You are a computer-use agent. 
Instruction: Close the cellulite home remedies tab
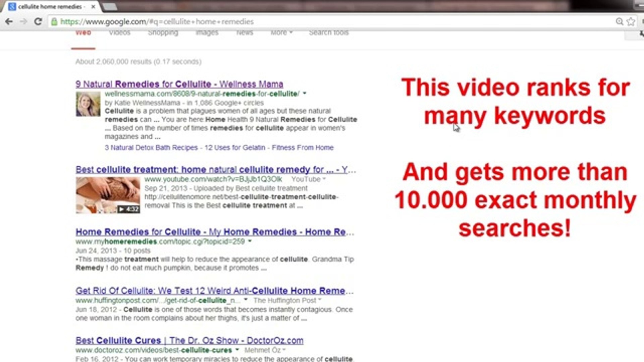point(93,7)
